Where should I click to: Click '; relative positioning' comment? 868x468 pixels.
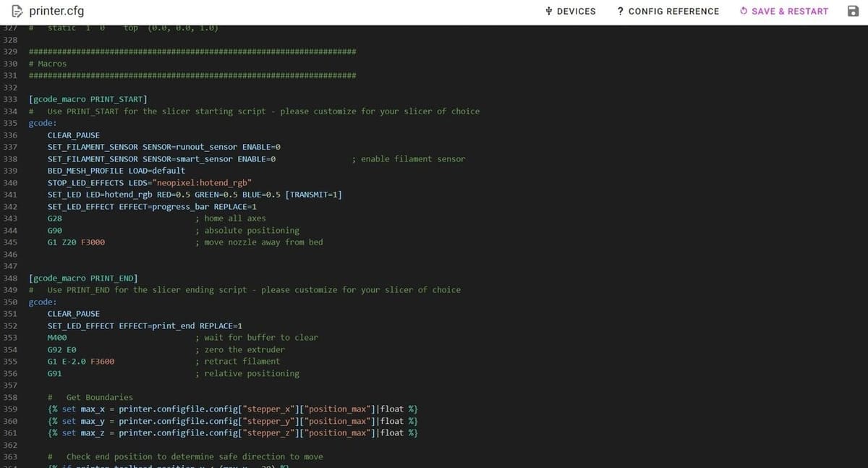(x=247, y=373)
